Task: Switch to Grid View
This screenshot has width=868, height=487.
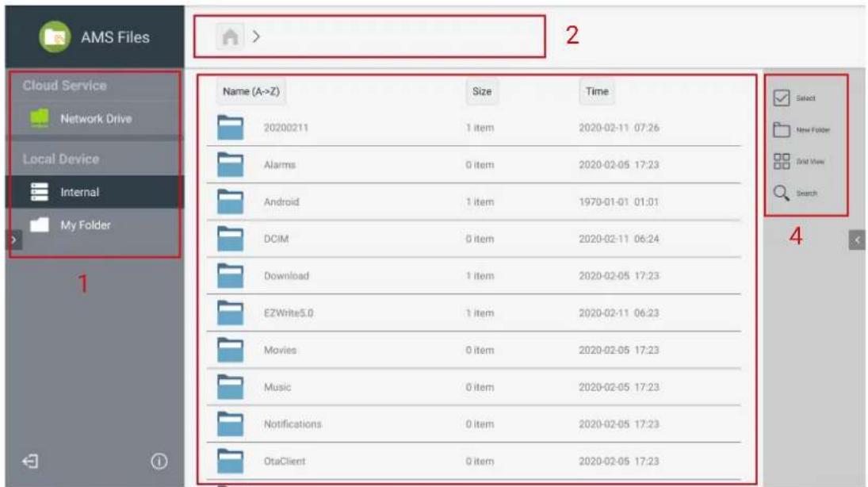Action: [x=799, y=161]
